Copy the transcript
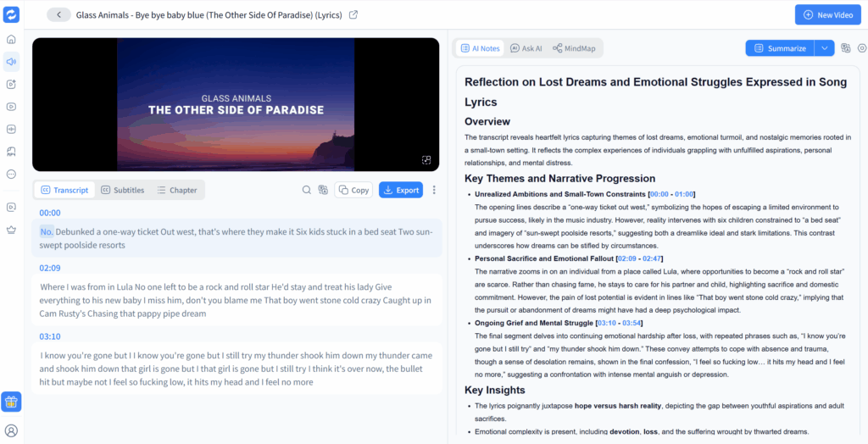Viewport: 868px width, 444px height. pyautogui.click(x=353, y=190)
